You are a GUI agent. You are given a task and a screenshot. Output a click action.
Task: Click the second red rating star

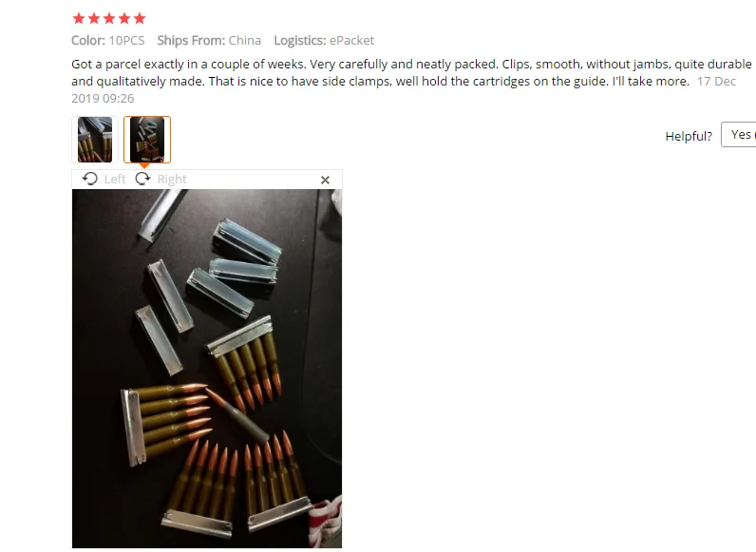94,18
